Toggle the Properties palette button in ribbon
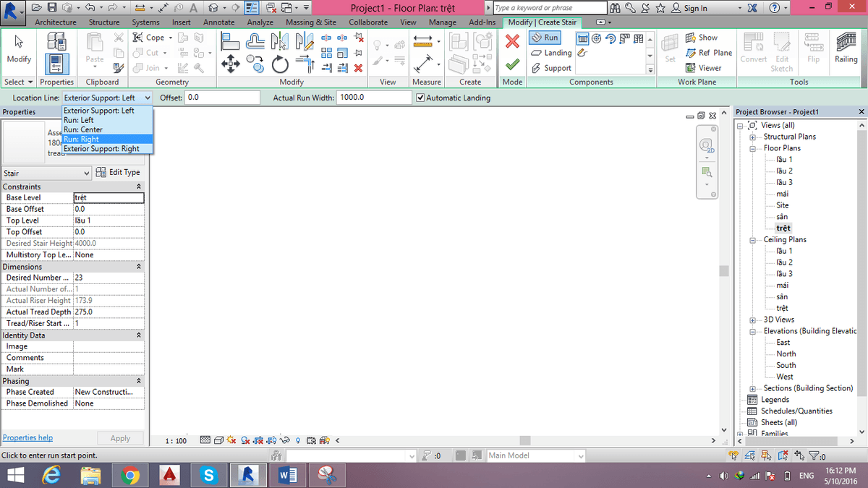Image resolution: width=868 pixels, height=488 pixels. click(56, 64)
